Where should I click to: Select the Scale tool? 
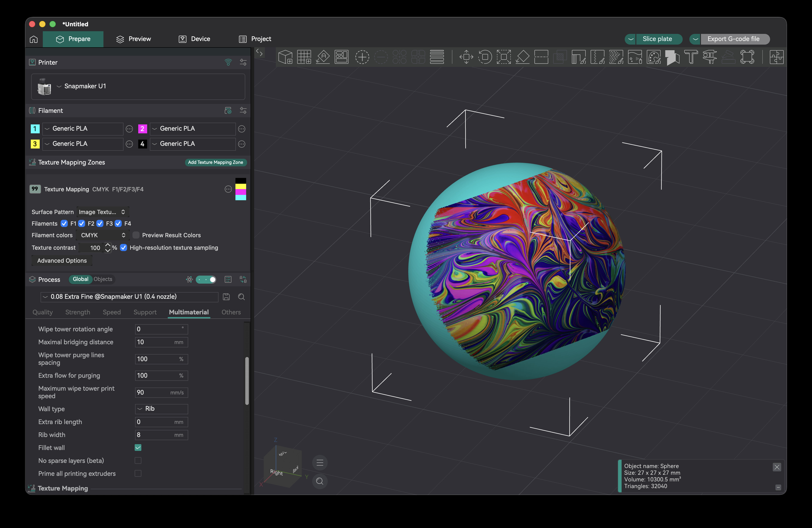click(504, 57)
